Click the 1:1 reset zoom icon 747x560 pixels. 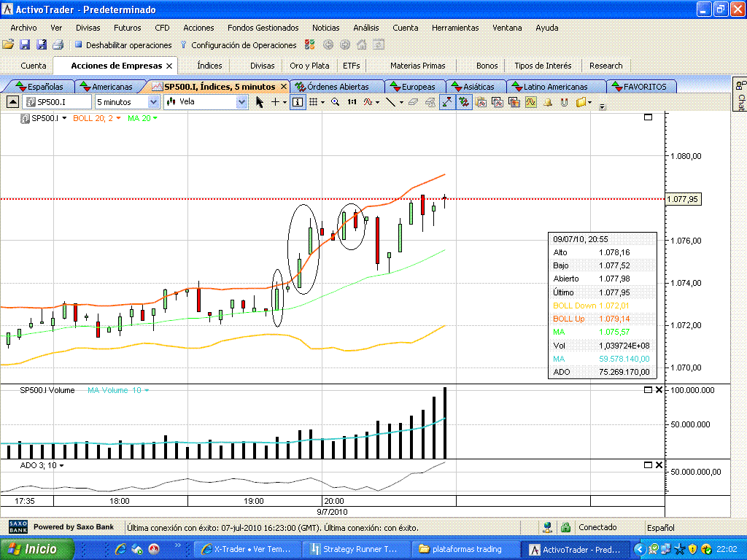coord(352,102)
